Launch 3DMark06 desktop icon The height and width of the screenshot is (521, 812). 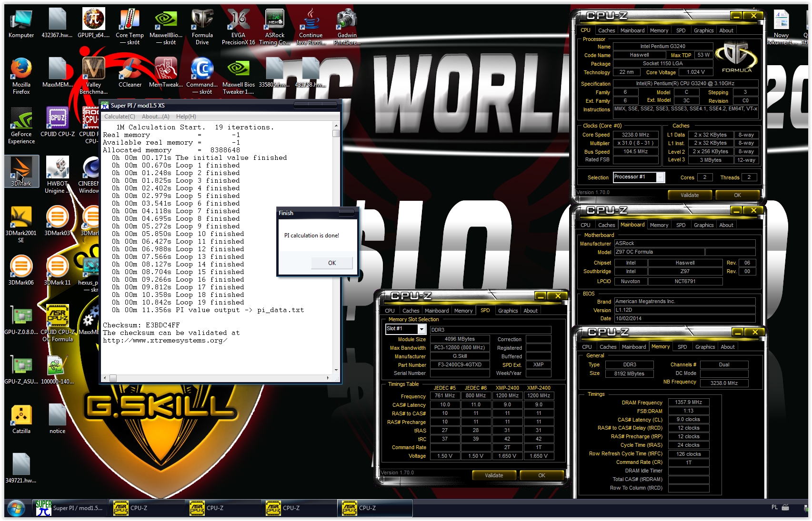[x=21, y=271]
